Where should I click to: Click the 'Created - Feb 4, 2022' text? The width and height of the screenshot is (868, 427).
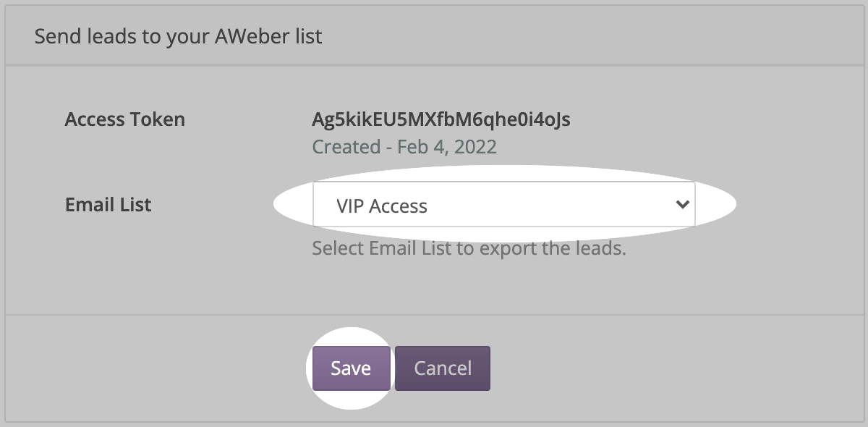(x=403, y=147)
